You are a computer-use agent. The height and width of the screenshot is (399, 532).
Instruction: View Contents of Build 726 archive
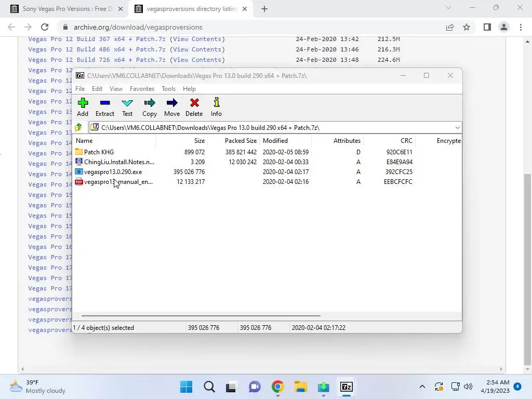pyautogui.click(x=197, y=60)
